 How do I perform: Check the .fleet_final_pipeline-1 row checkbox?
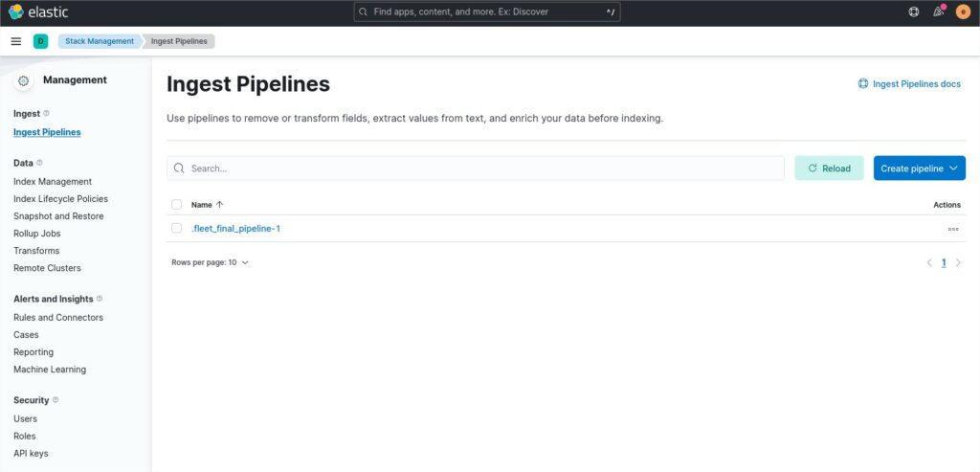pyautogui.click(x=177, y=228)
